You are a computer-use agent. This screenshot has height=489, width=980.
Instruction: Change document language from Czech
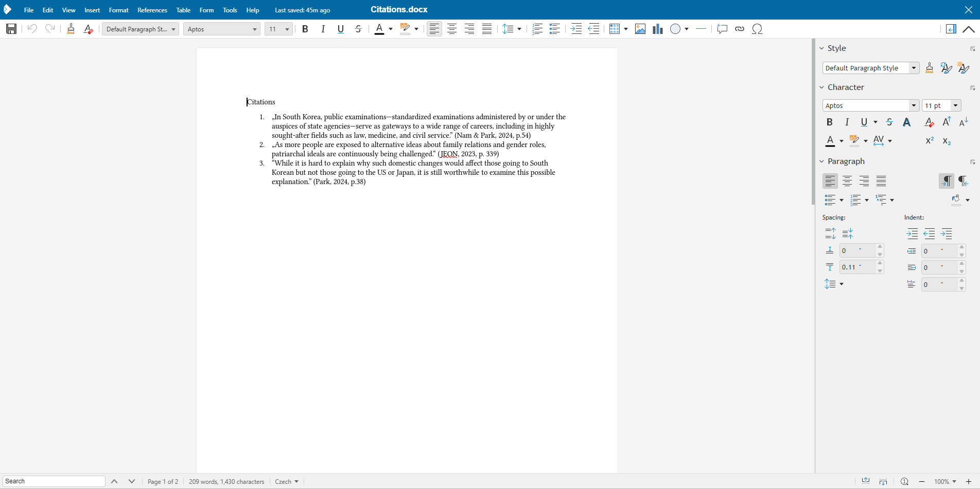pyautogui.click(x=287, y=481)
